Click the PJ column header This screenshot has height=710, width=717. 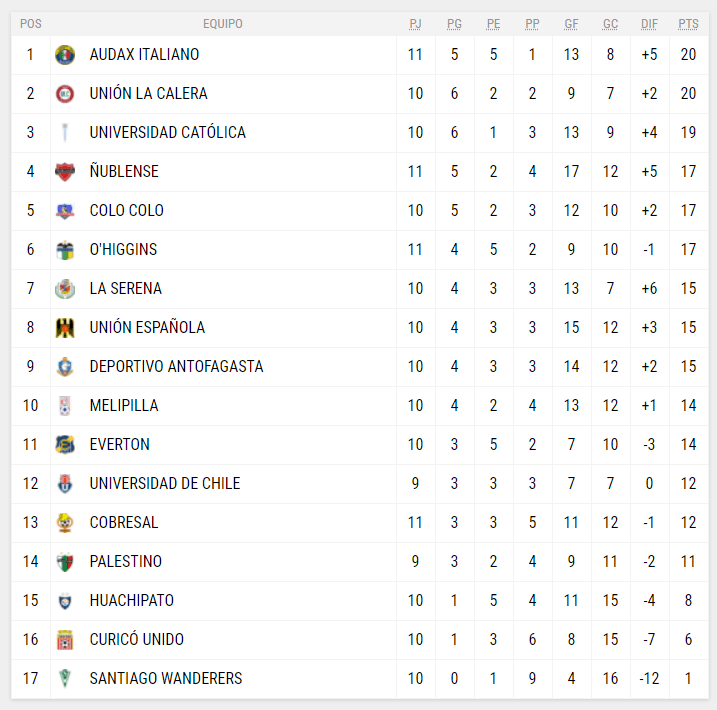tap(416, 24)
